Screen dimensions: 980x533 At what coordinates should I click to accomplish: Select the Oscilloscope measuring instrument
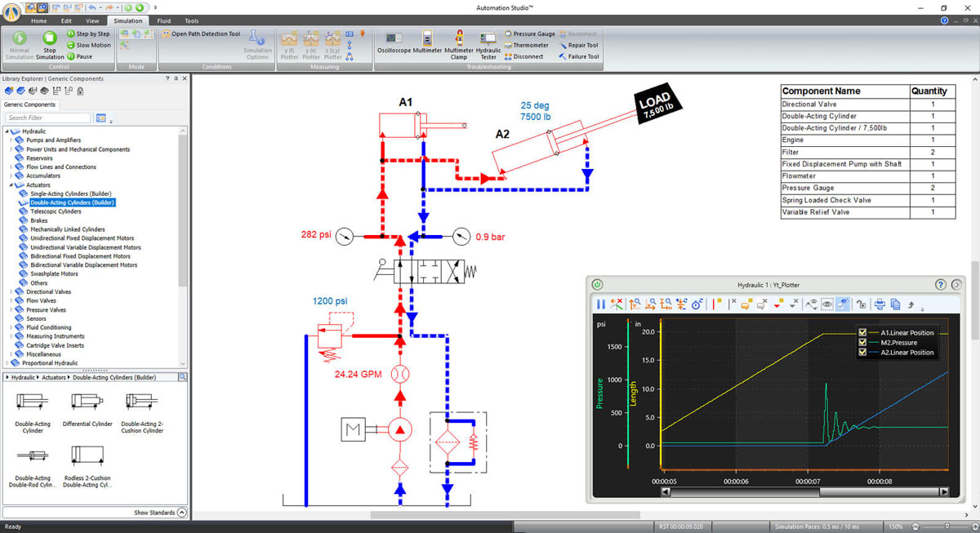click(x=393, y=41)
